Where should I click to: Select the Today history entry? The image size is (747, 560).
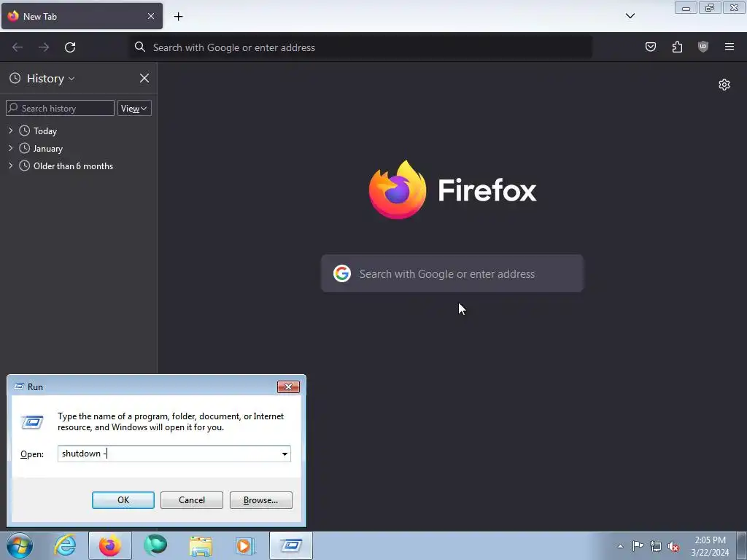point(45,131)
